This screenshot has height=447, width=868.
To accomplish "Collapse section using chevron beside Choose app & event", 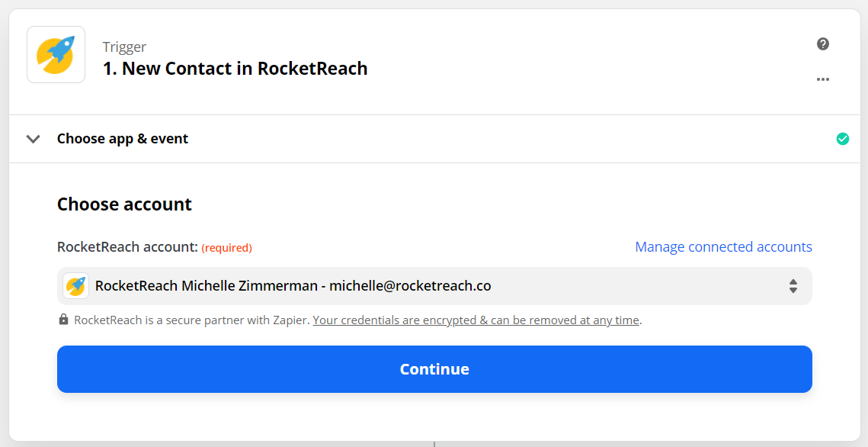I will coord(34,139).
